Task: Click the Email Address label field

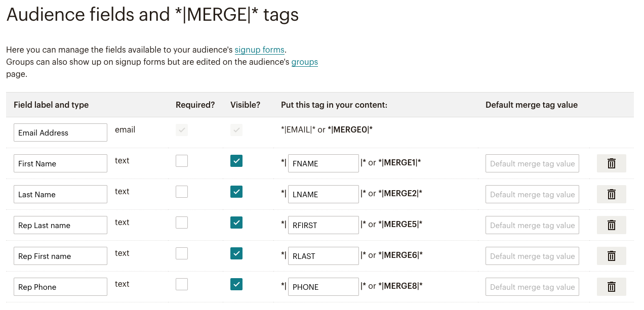Action: (x=60, y=132)
